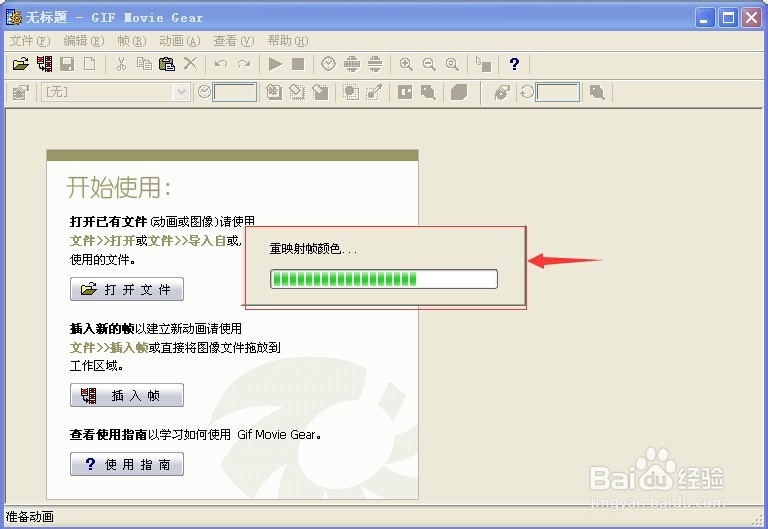Viewport: 768px width, 529px height.
Task: Click the Undo arrow icon
Action: 221,64
